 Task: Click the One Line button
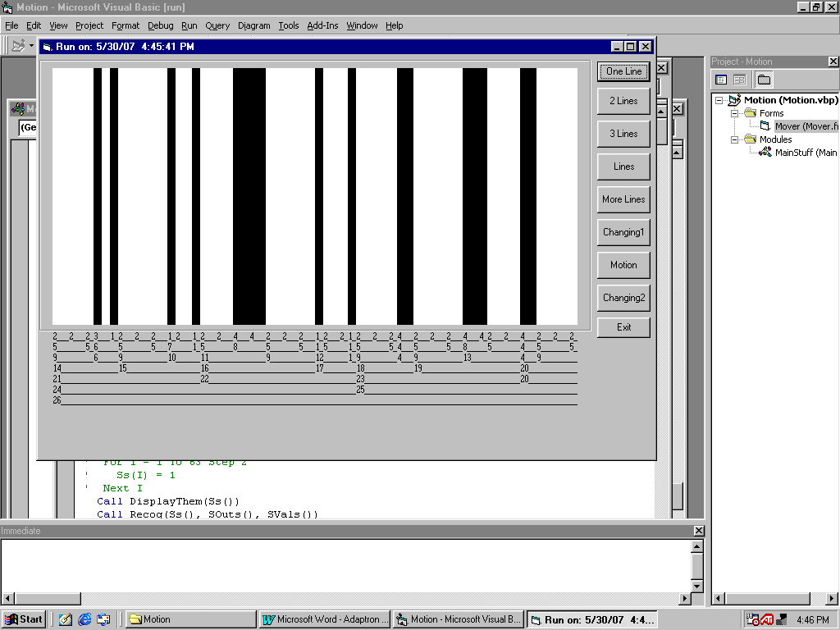point(623,71)
